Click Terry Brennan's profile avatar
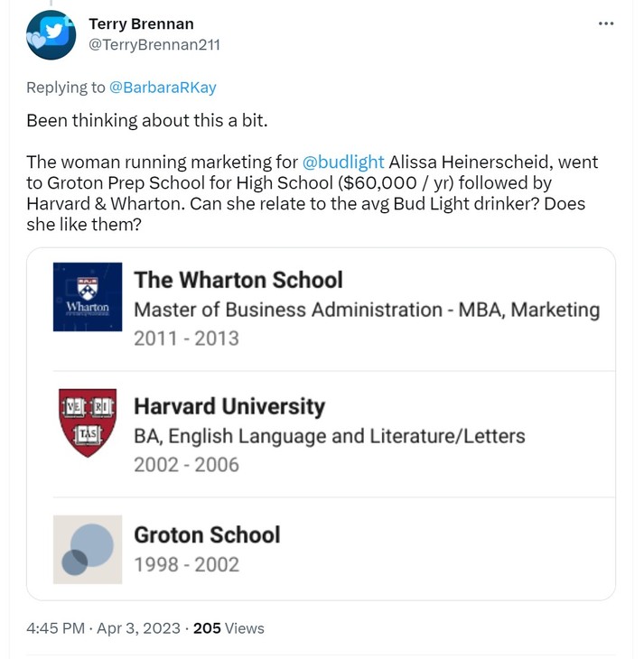Viewport: 644px width, 659px height. tap(51, 35)
